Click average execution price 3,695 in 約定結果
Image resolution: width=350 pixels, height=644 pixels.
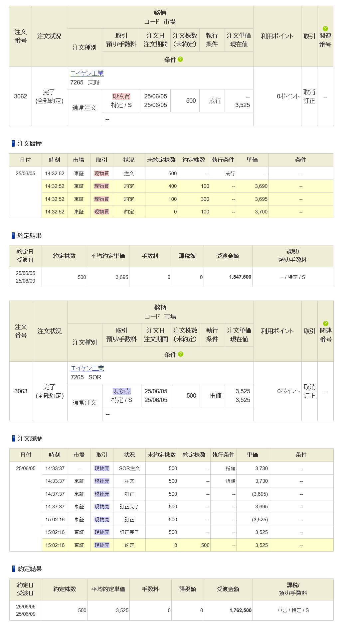point(122,277)
